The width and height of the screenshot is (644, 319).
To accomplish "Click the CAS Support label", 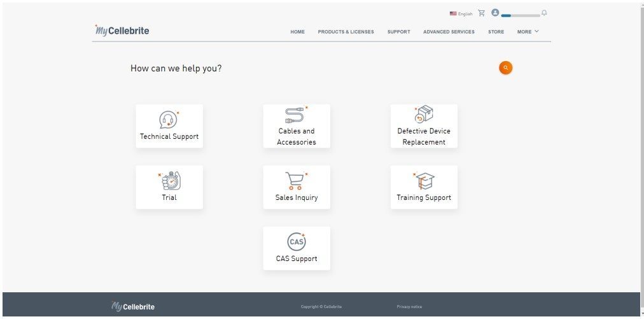I will tap(297, 259).
